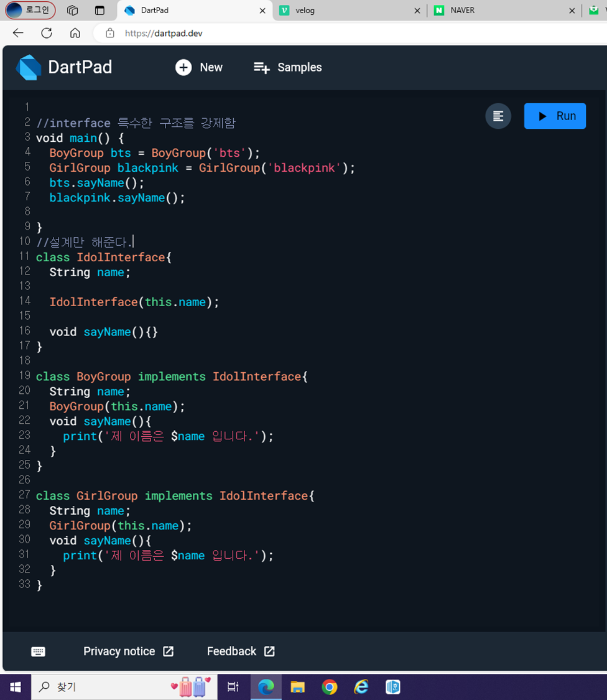The image size is (607, 700).
Task: Open the browser workspaces icon
Action: point(72,11)
